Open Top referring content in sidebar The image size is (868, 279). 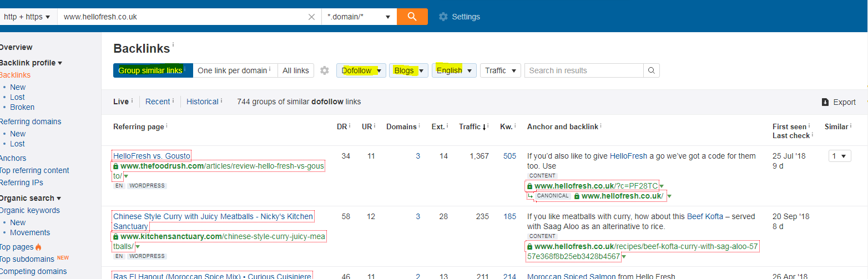pyautogui.click(x=34, y=170)
